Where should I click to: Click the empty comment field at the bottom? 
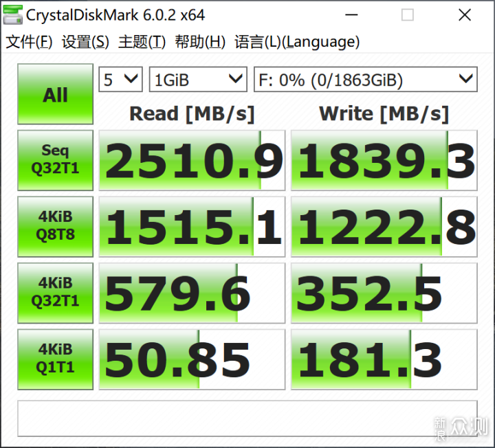click(x=247, y=418)
